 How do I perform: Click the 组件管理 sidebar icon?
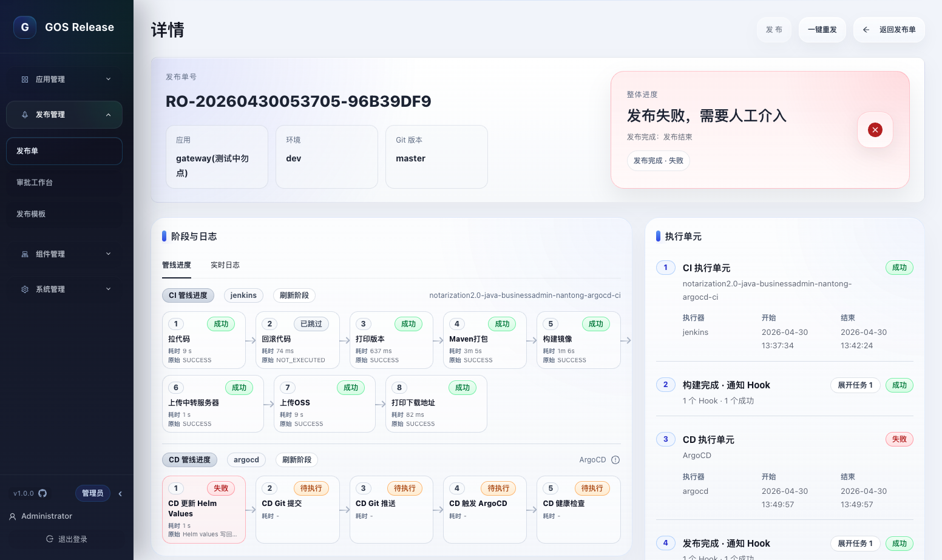click(25, 254)
